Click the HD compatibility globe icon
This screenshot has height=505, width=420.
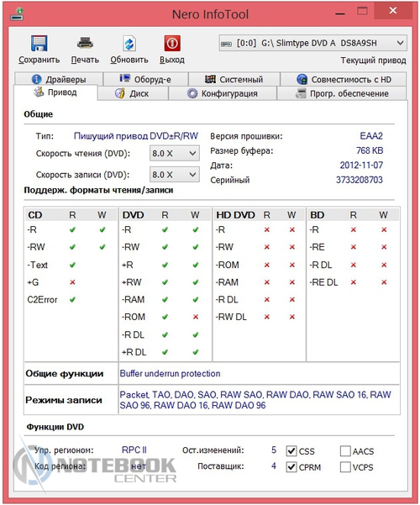click(302, 79)
